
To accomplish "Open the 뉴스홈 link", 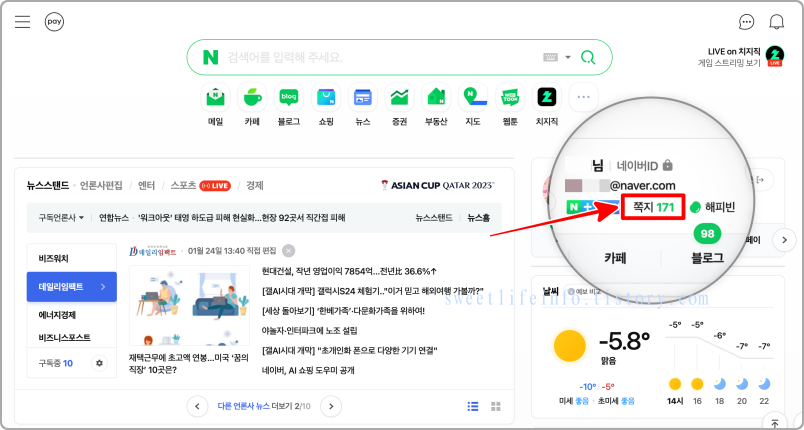I will tap(478, 218).
